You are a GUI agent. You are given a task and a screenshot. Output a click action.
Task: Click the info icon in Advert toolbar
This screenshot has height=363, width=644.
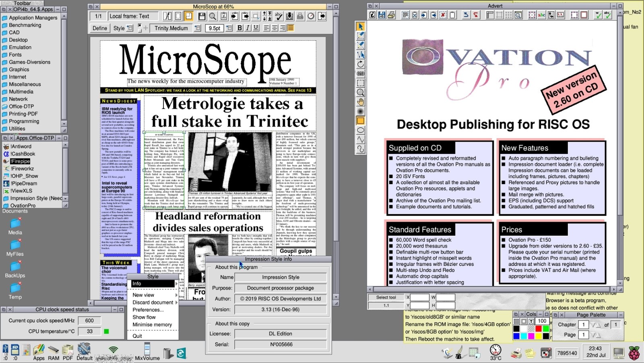(x=373, y=15)
